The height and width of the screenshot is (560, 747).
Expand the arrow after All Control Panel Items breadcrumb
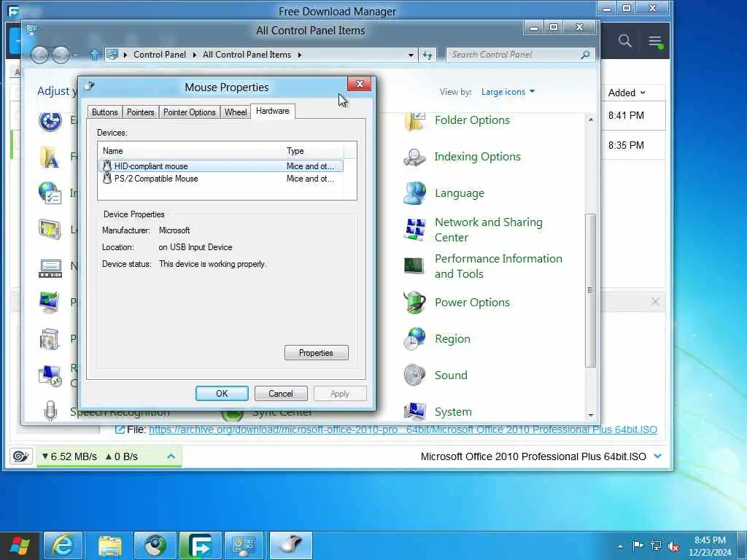(300, 55)
